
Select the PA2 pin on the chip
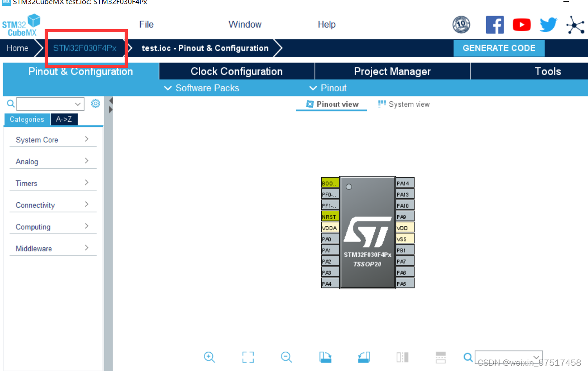[x=330, y=261]
